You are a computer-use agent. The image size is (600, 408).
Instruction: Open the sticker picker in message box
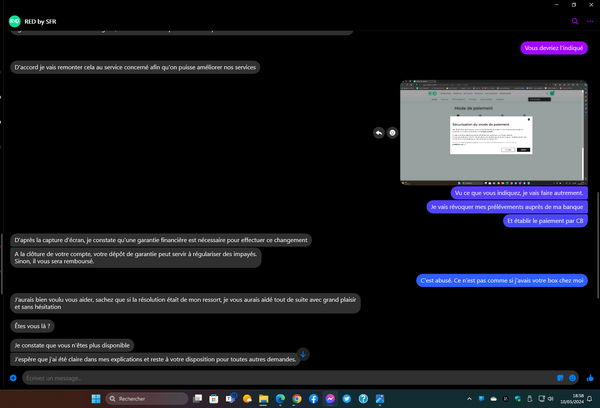click(560, 378)
